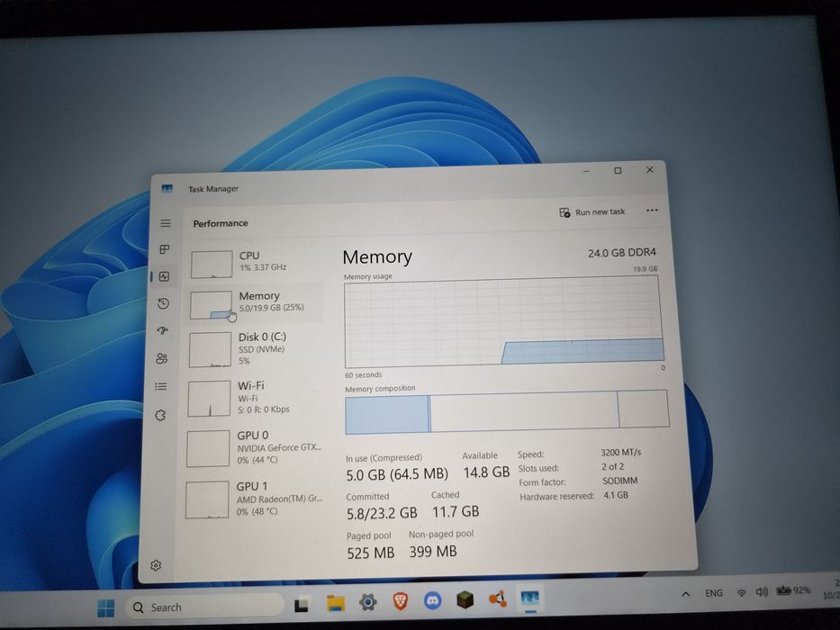
Task: Open the Settings app from the taskbar
Action: [x=368, y=602]
